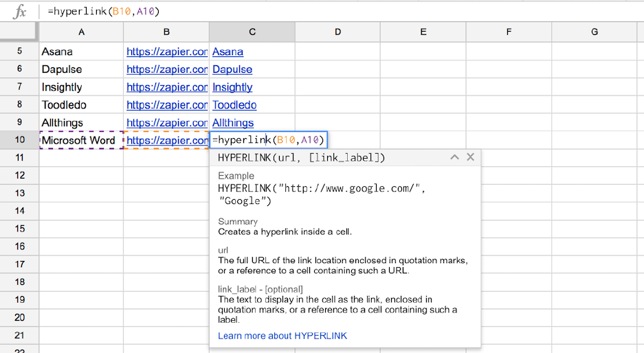Viewport: 644px width, 353px height.
Task: Select column A header
Action: coord(81,32)
